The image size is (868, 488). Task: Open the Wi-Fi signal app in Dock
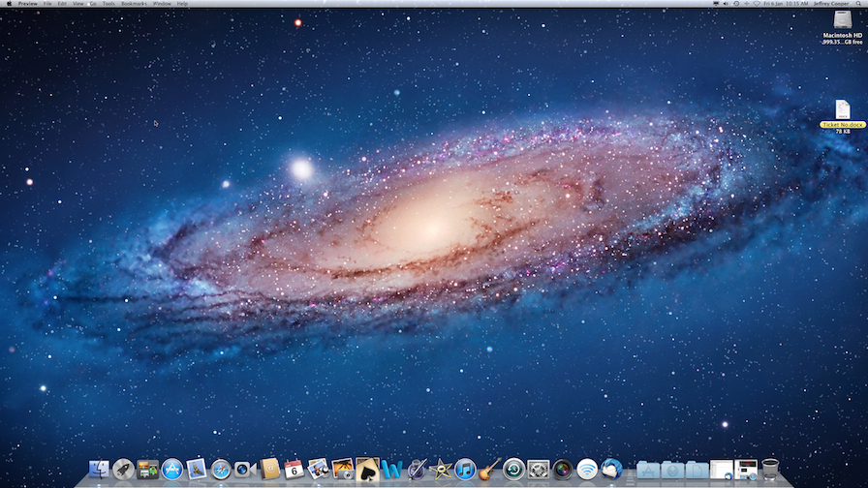(x=587, y=470)
